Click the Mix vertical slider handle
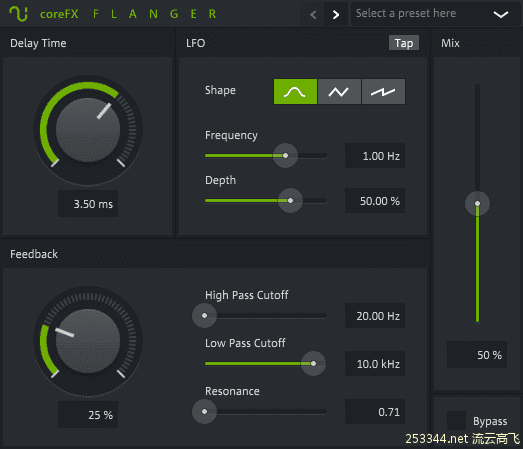 click(x=477, y=203)
